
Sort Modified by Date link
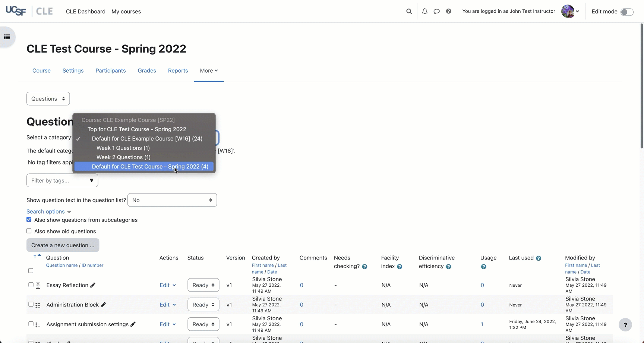click(585, 272)
